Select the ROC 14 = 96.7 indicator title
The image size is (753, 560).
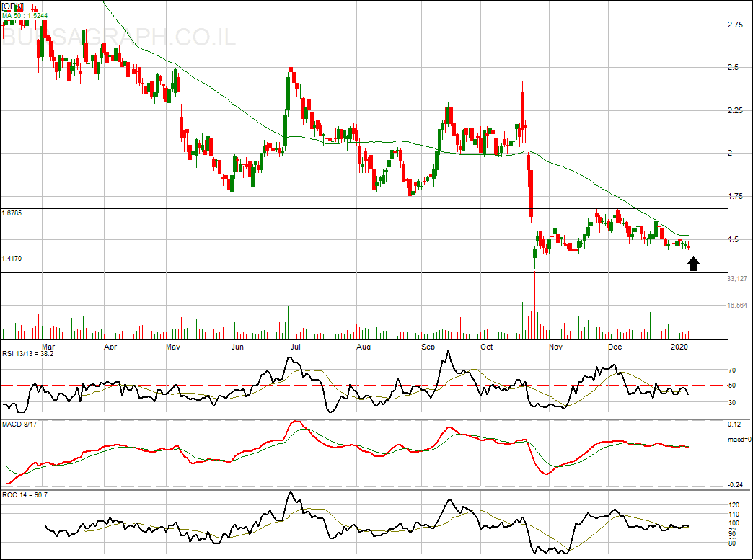(25, 494)
